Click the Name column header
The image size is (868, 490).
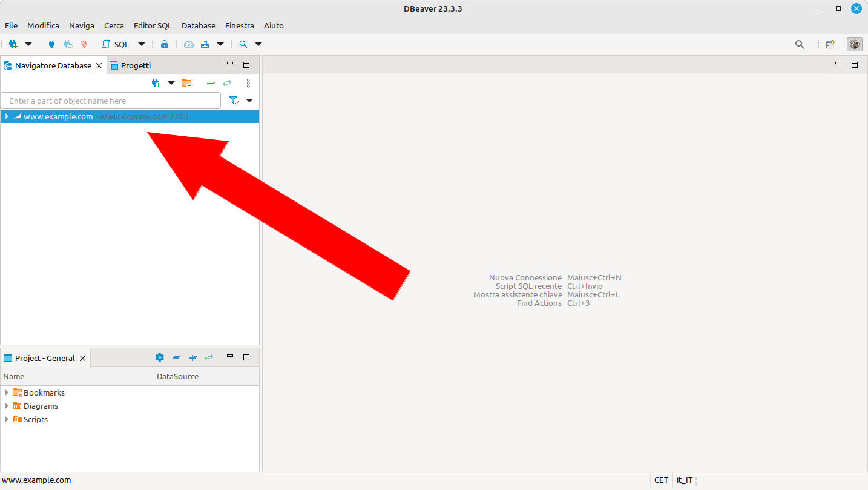pyautogui.click(x=77, y=376)
